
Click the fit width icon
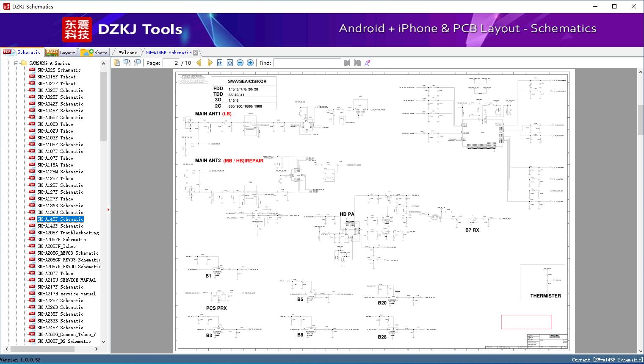[x=220, y=63]
